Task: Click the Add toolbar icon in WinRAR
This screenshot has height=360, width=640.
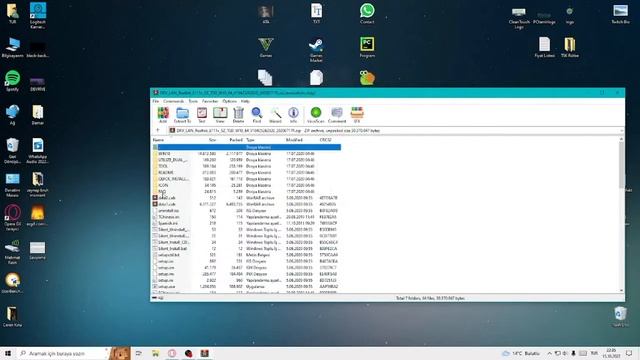Action: 163,114
